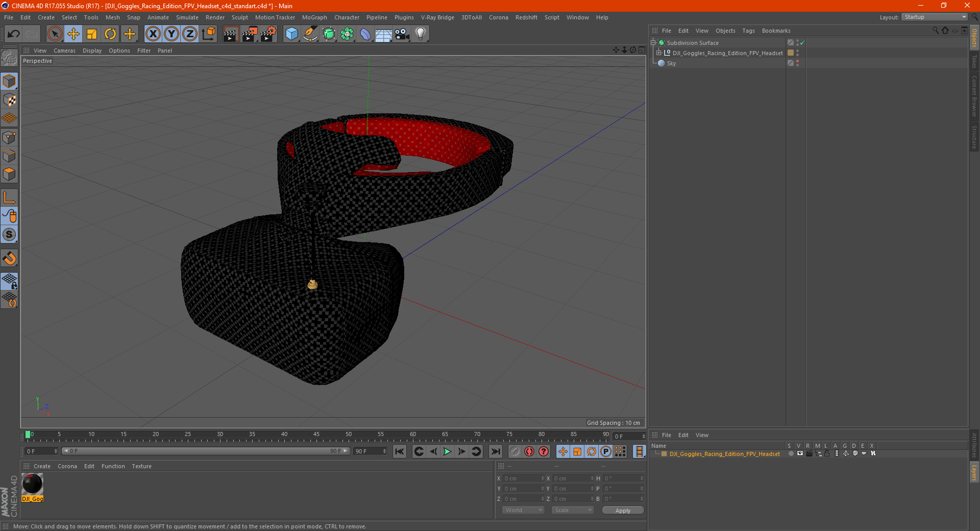Toggle the Z axis lock
Image resolution: width=980 pixels, height=531 pixels.
pos(190,34)
